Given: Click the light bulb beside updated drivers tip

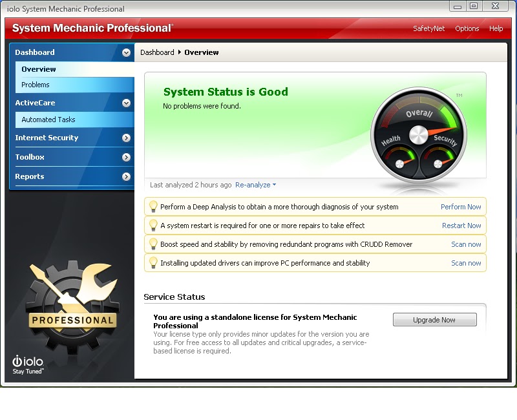Looking at the screenshot, I should tap(153, 263).
